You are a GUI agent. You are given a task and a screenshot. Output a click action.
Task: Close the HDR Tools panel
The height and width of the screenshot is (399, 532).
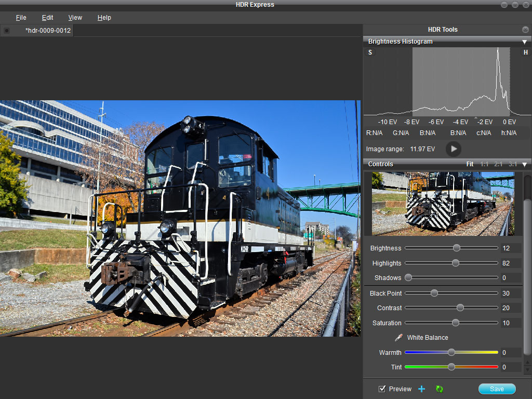point(525,30)
